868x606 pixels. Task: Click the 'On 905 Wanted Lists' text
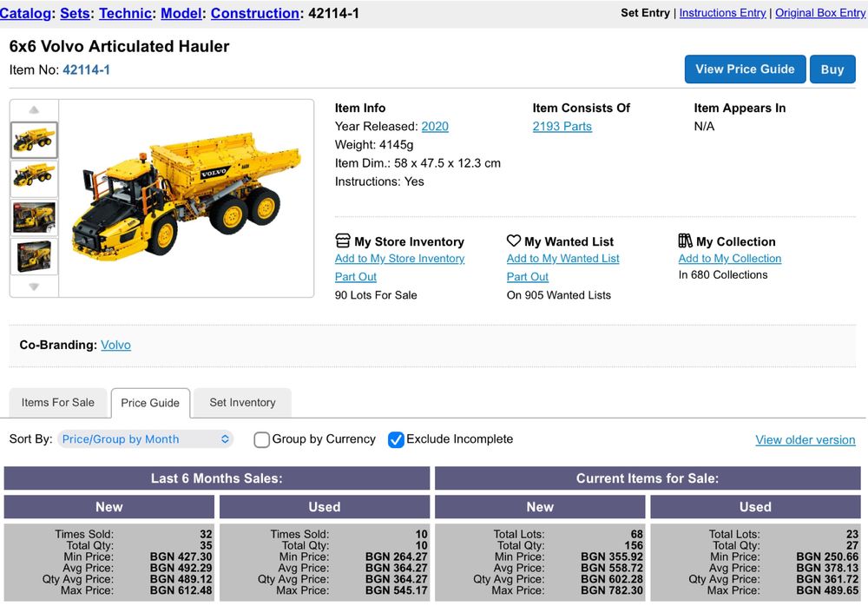[558, 295]
